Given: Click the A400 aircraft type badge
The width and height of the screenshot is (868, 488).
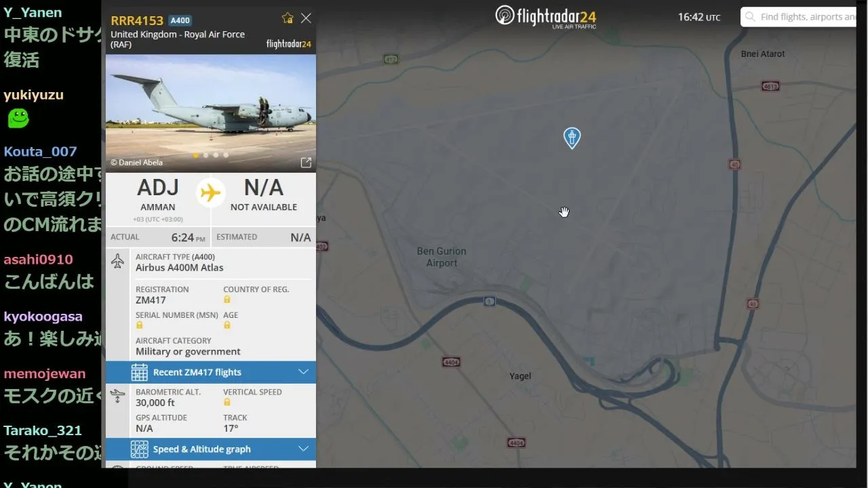Looking at the screenshot, I should pyautogui.click(x=180, y=20).
